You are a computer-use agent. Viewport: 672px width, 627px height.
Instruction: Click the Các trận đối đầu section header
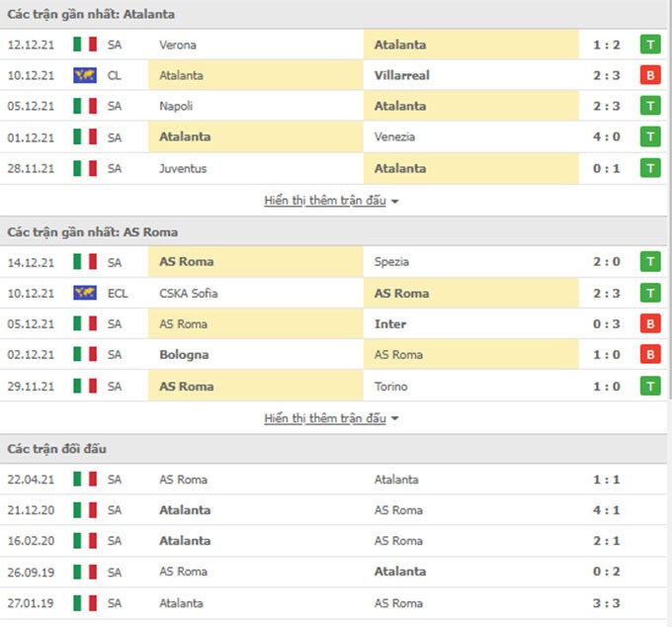click(57, 449)
